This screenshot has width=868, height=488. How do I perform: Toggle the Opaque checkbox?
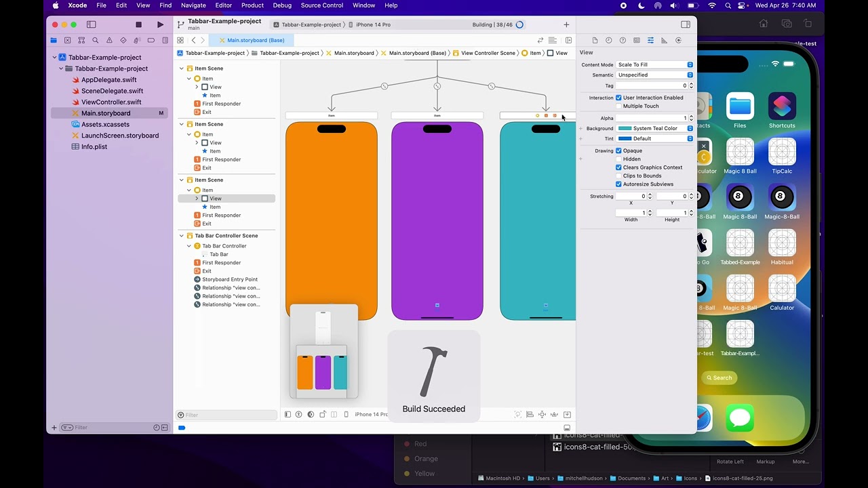[618, 150]
